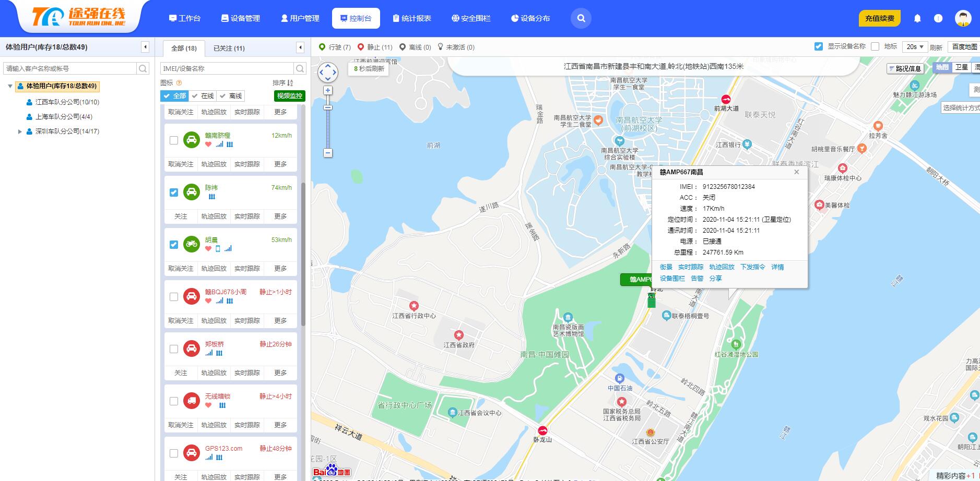Image resolution: width=980 pixels, height=481 pixels.
Task: Uncheck the checkbox next to 陈祎
Action: [173, 192]
